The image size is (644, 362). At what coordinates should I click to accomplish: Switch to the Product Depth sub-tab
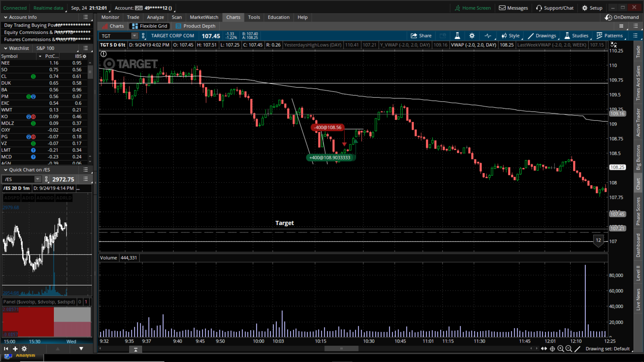pyautogui.click(x=196, y=26)
